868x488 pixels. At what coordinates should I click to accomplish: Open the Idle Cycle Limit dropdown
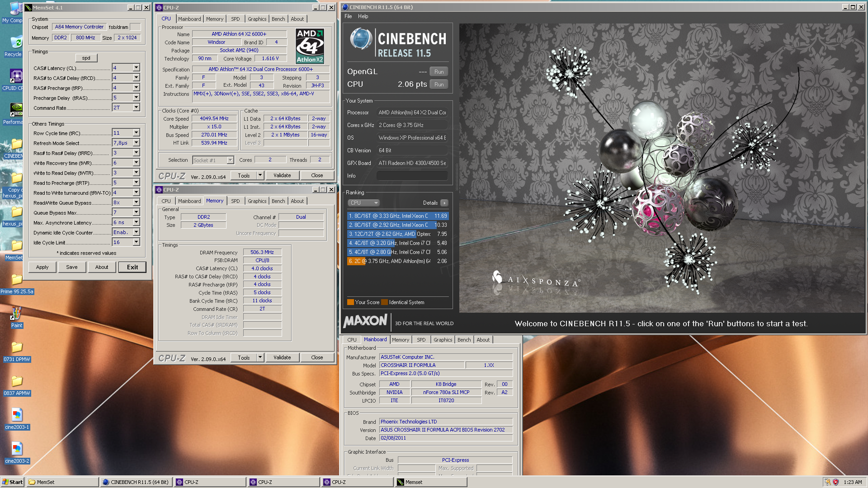[x=136, y=242]
